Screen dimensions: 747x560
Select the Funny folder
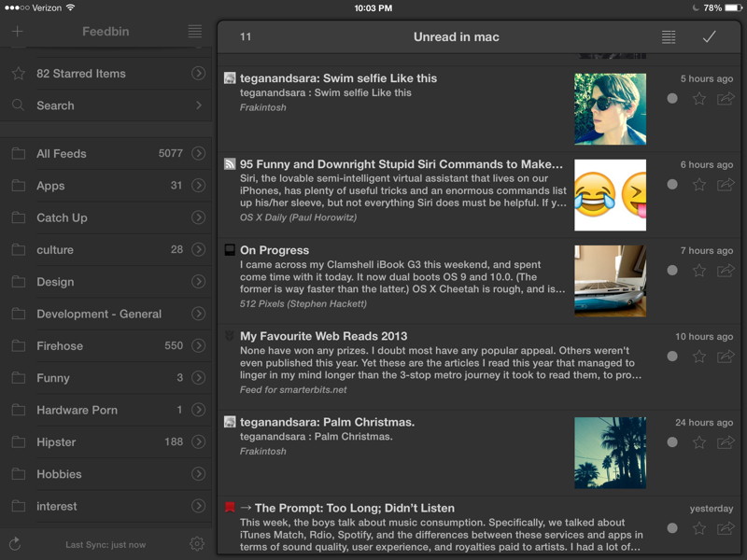tap(106, 378)
